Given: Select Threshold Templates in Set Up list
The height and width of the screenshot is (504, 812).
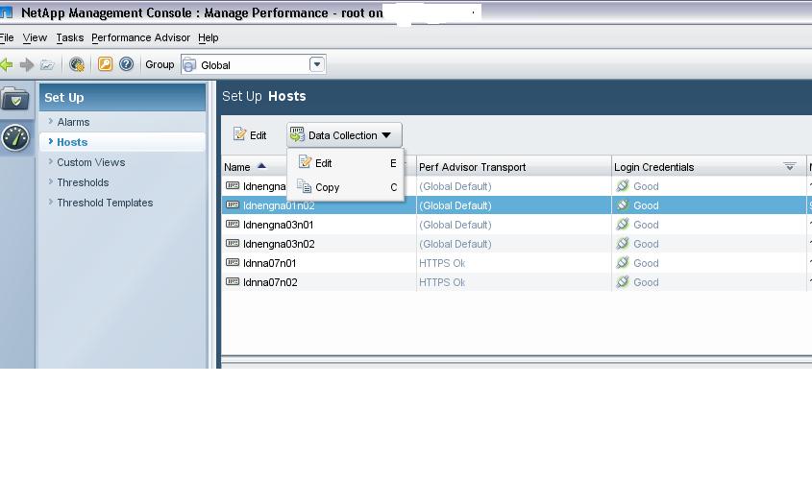Looking at the screenshot, I should (x=105, y=203).
